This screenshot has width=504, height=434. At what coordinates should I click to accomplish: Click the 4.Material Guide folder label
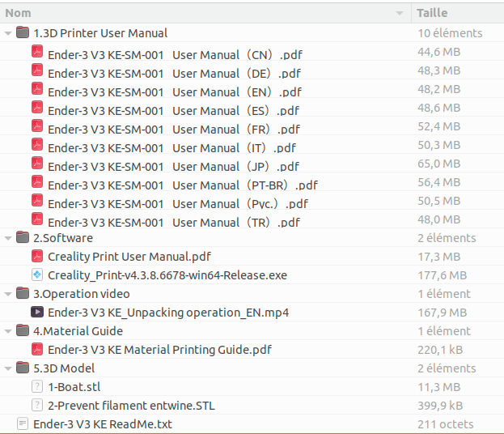pos(78,331)
